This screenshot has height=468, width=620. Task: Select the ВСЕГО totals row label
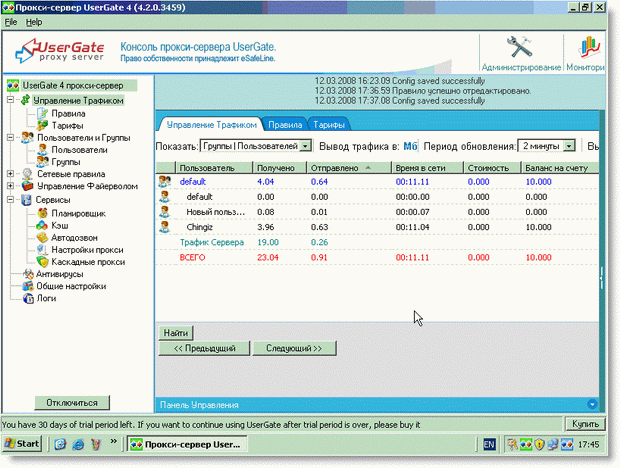coord(192,257)
